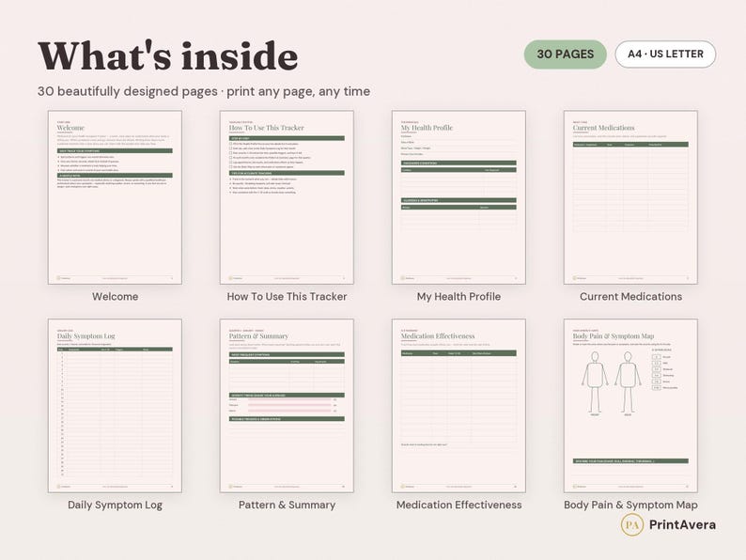Click the back body figure in Symptom Map
746x560 pixels.
[628, 382]
